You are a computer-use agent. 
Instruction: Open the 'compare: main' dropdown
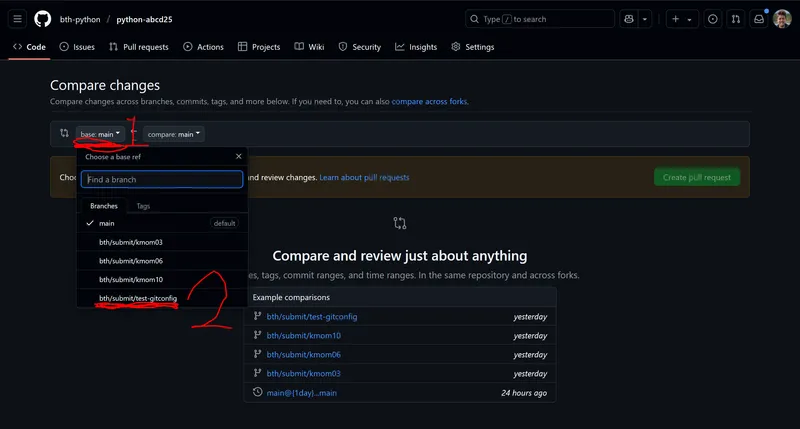pos(173,134)
